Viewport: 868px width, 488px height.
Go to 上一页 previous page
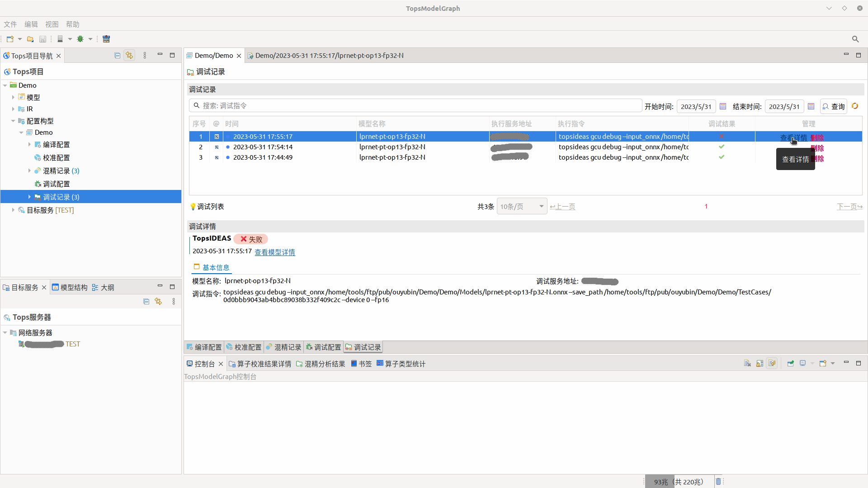(562, 206)
